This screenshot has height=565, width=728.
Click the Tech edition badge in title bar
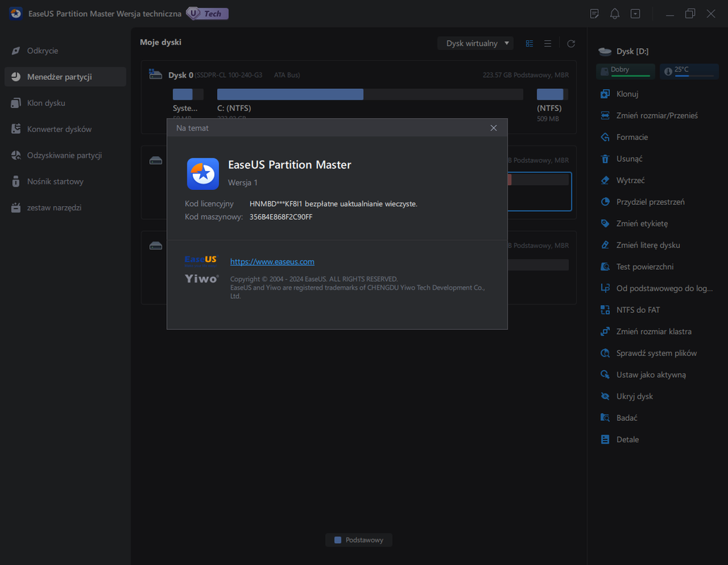[x=208, y=13]
